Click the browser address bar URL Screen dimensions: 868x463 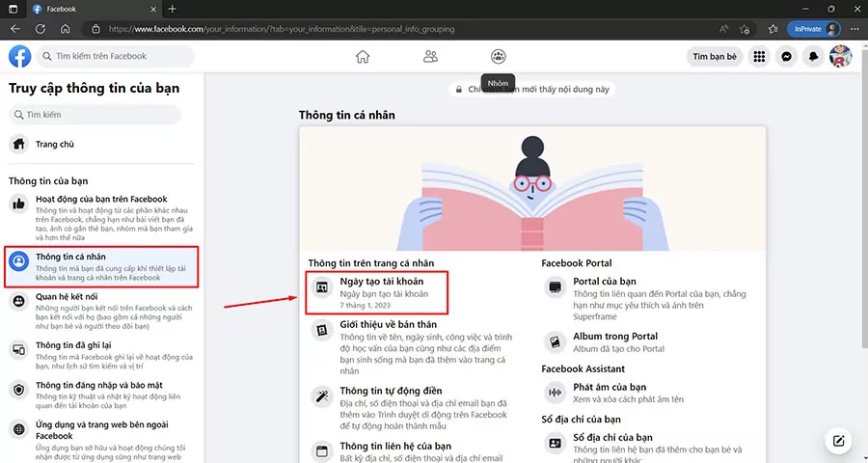tap(282, 29)
